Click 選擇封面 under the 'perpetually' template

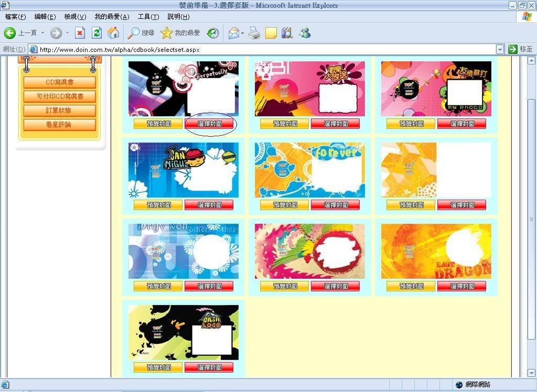click(209, 124)
